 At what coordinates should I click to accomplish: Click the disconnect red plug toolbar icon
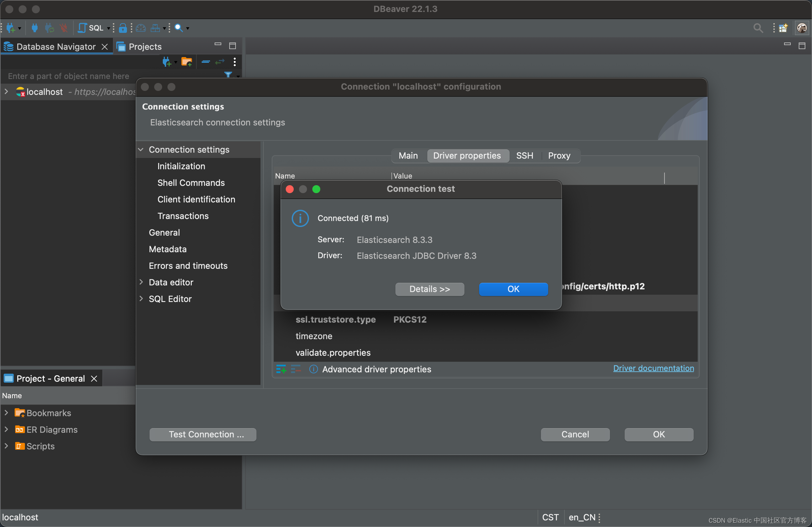tap(63, 28)
